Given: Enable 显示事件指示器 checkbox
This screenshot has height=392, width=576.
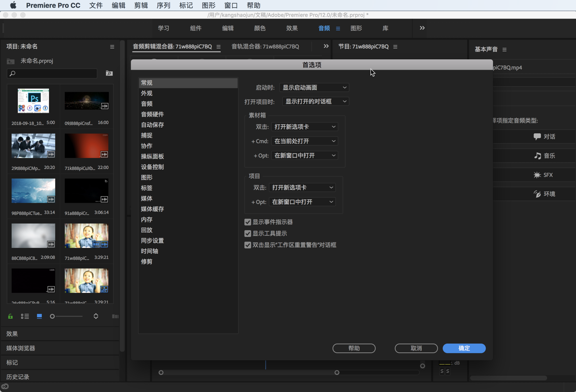Looking at the screenshot, I should pyautogui.click(x=248, y=222).
